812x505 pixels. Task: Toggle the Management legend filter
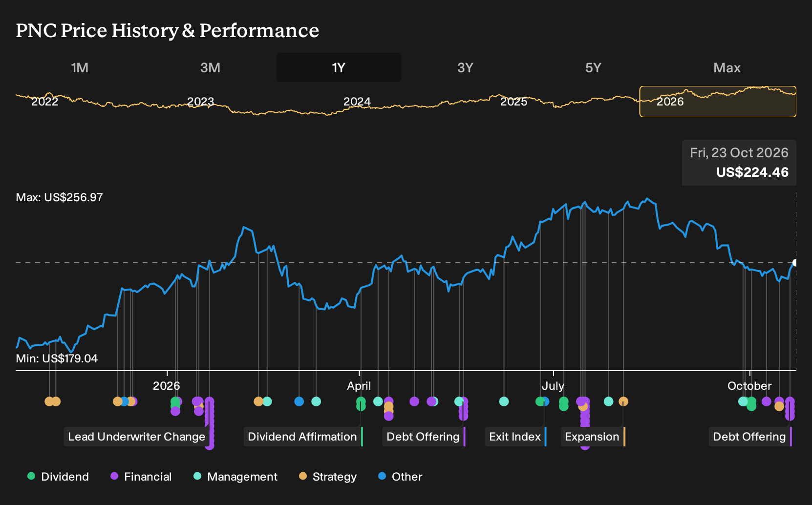point(235,476)
